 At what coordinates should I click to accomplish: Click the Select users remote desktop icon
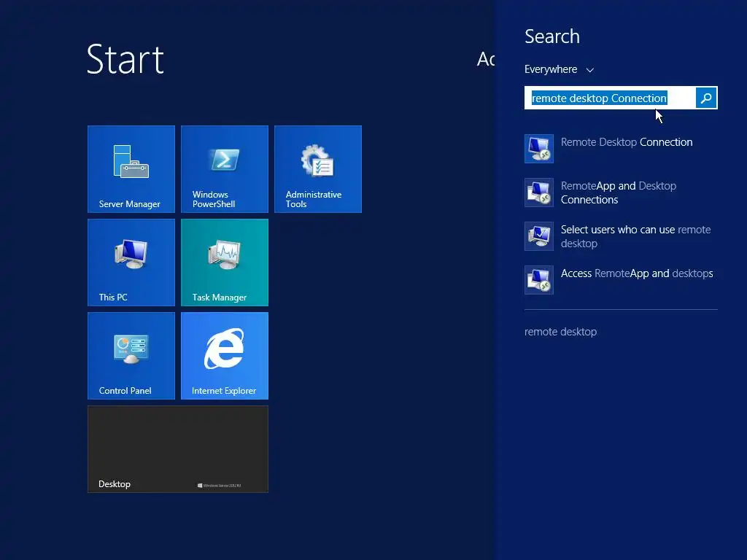click(539, 236)
